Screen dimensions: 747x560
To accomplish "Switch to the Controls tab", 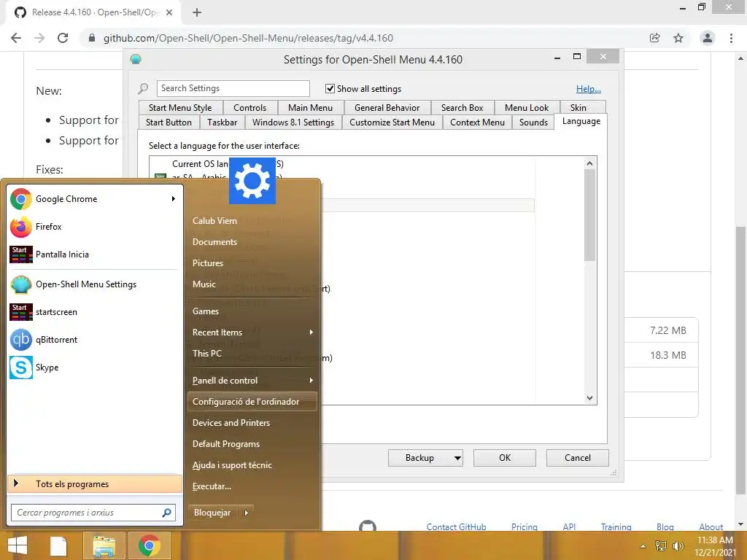I will [249, 108].
